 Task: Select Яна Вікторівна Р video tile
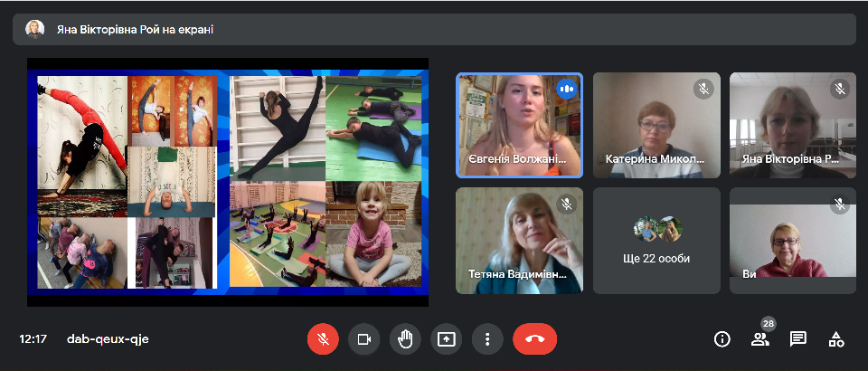coord(793,125)
